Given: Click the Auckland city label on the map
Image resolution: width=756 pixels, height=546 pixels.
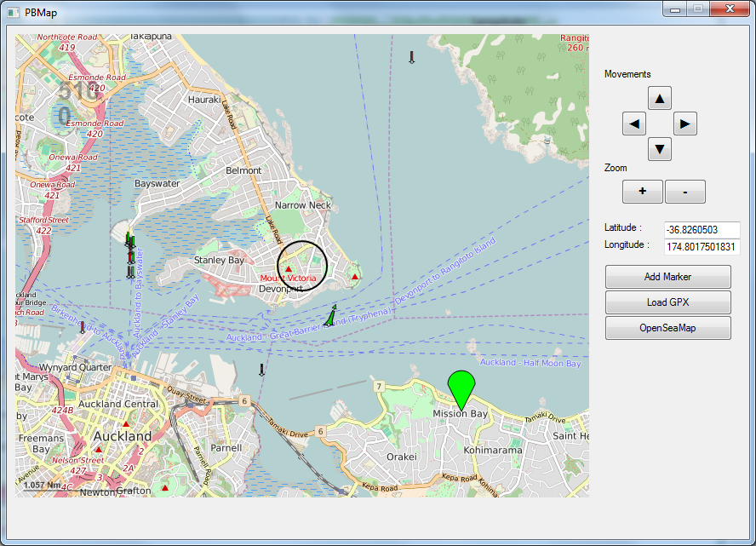Looking at the screenshot, I should click(x=123, y=436).
